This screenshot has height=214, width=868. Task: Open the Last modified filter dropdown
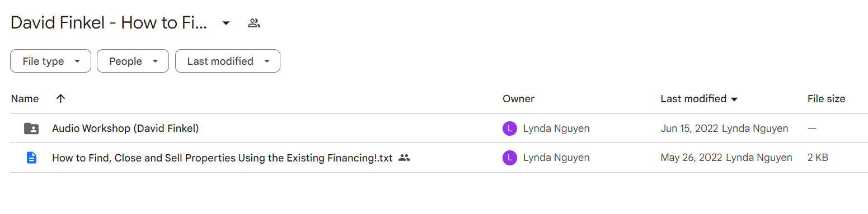[228, 61]
